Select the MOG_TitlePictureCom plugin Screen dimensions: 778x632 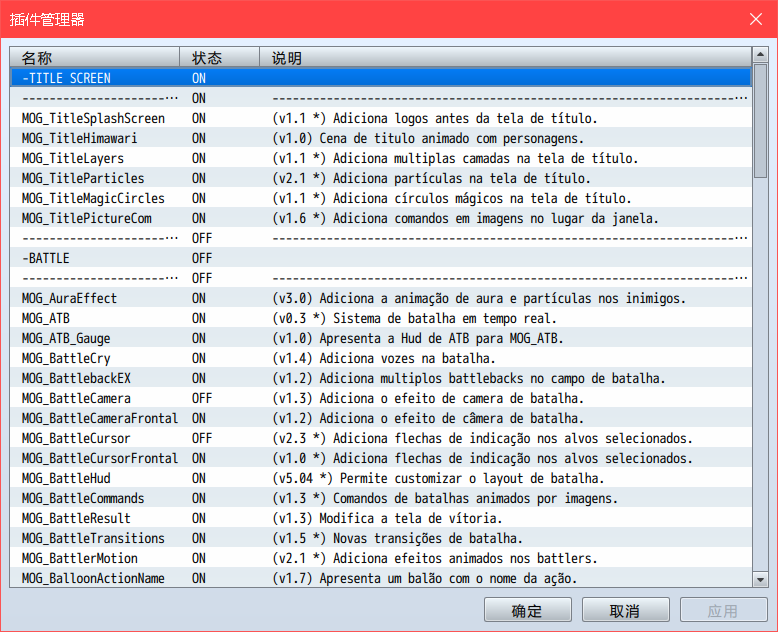[x=381, y=218]
